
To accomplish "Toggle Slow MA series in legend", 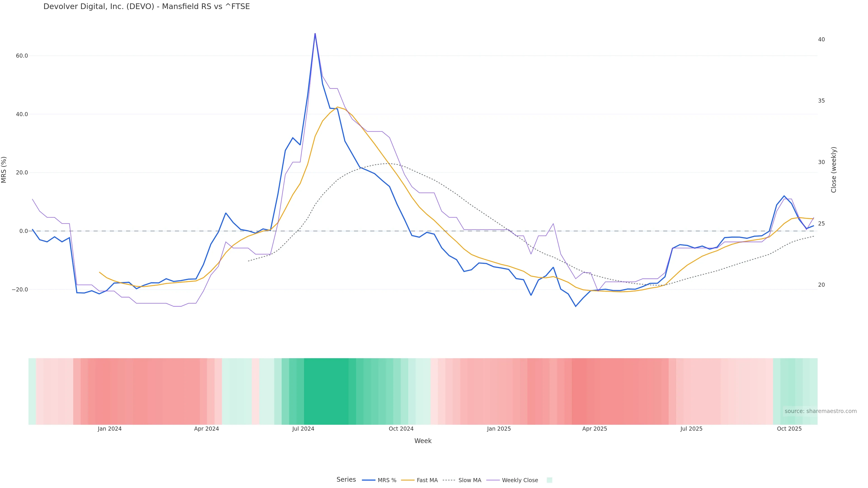I will pos(469,480).
